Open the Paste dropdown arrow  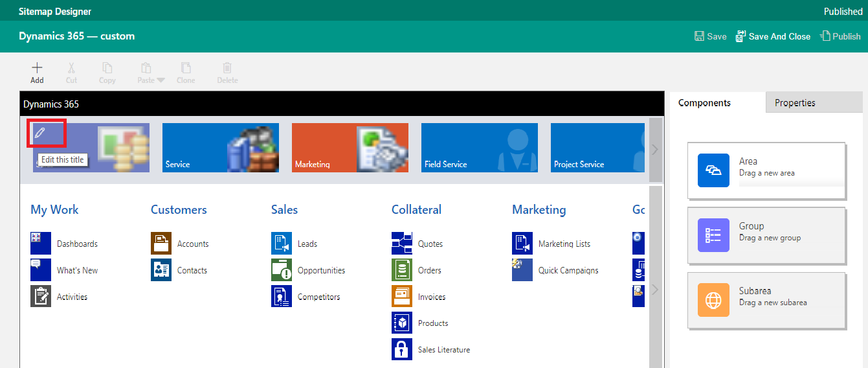[161, 80]
